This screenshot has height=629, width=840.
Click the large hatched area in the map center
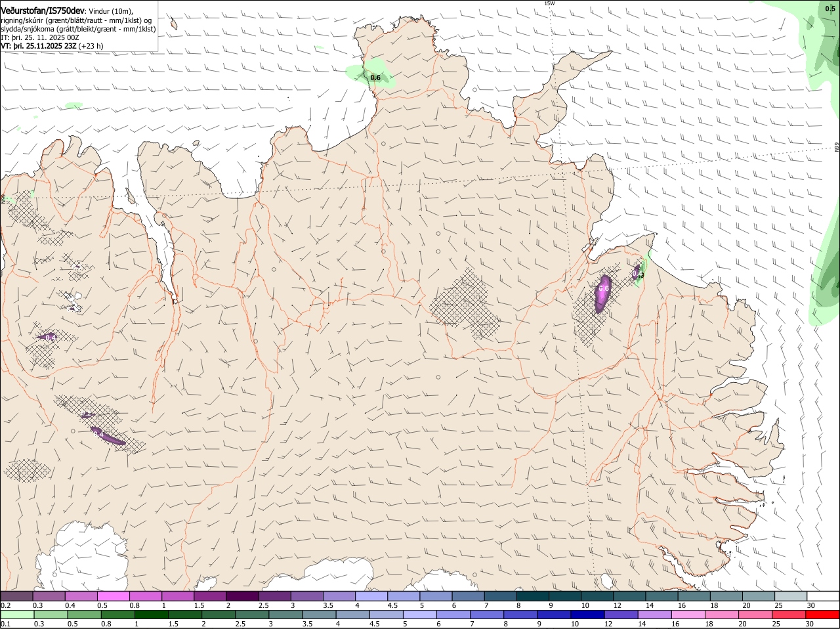465,304
